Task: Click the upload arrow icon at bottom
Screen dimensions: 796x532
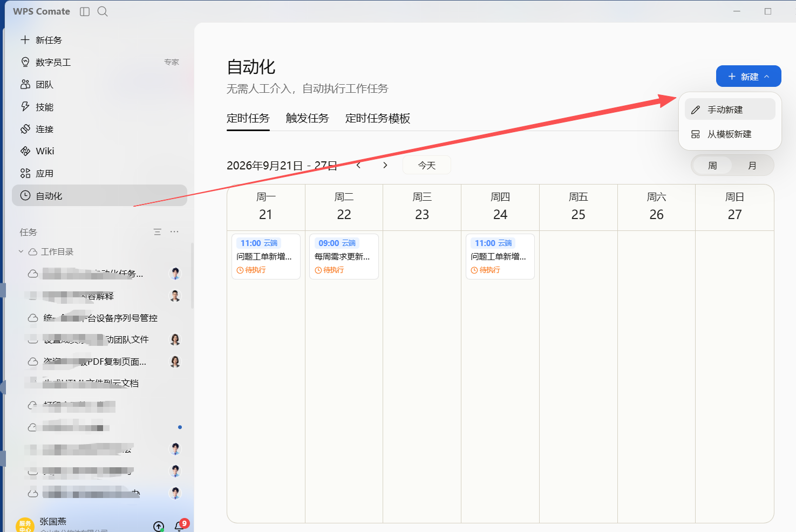Action: pos(159,527)
